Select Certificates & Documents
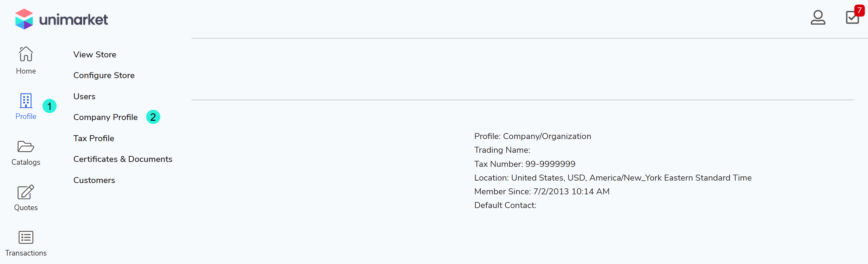Screen dimensions: 868x264 (x=123, y=159)
